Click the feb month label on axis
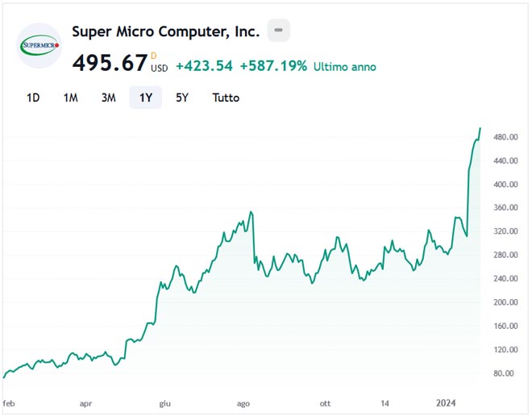Image resolution: width=532 pixels, height=416 pixels. pyautogui.click(x=9, y=402)
